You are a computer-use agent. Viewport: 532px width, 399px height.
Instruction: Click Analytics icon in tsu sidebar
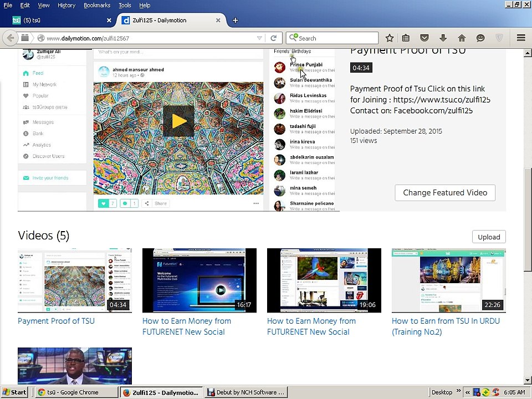click(26, 145)
